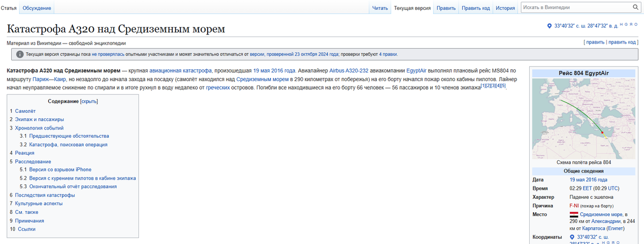Click the page title Катастрофа A320 над Средиземным морем

[115, 28]
